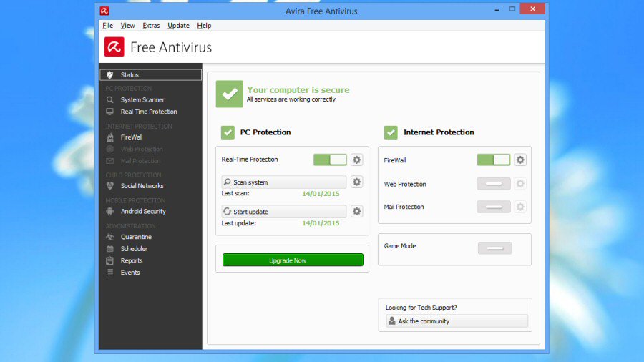The image size is (644, 362).
Task: Click the Social Networks shield icon
Action: pos(109,185)
